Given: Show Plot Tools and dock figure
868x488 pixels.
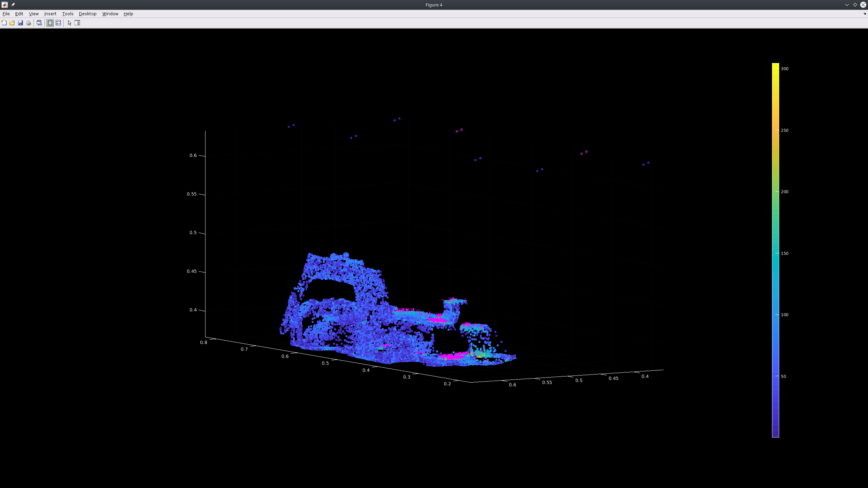Looking at the screenshot, I should pyautogui.click(x=77, y=23).
